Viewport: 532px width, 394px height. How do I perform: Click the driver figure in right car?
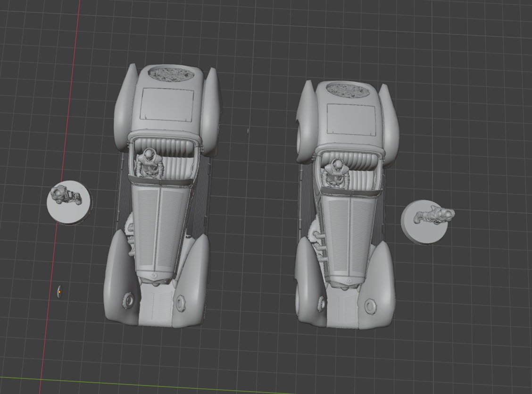click(337, 174)
